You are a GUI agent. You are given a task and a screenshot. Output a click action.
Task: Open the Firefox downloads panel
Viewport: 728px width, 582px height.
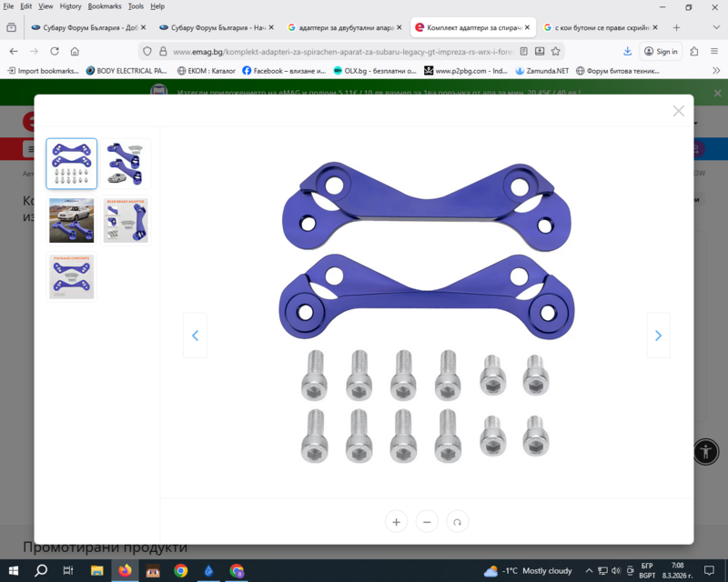[627, 52]
